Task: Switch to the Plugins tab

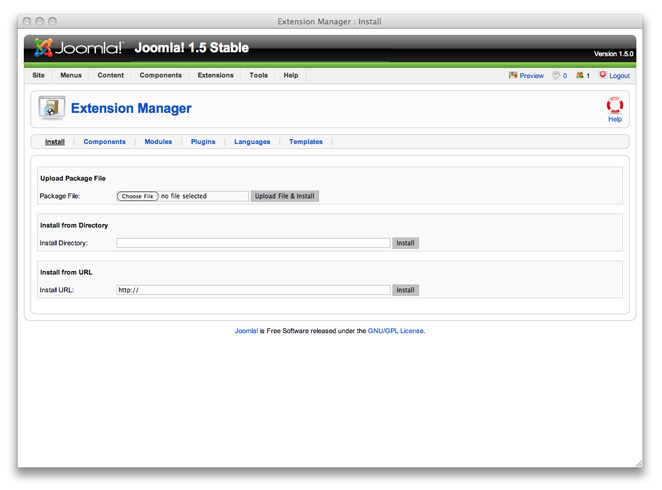Action: pos(203,142)
